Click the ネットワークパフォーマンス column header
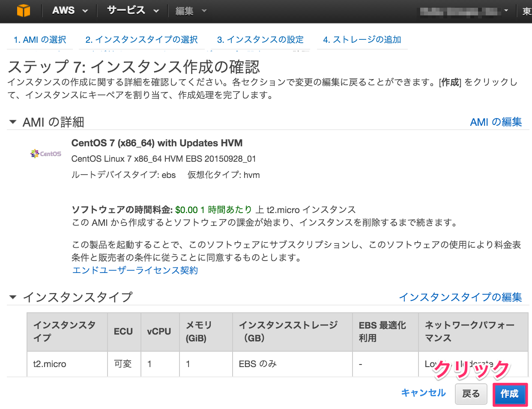 pos(473,332)
